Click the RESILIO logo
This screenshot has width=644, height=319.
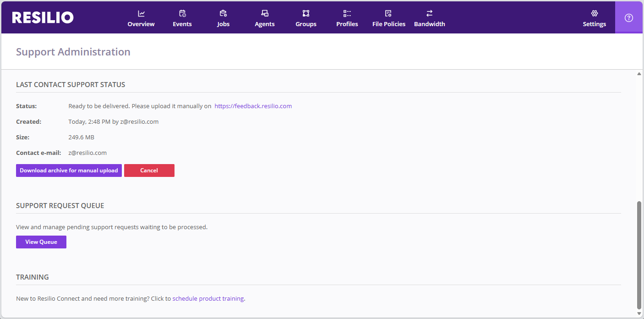(43, 17)
